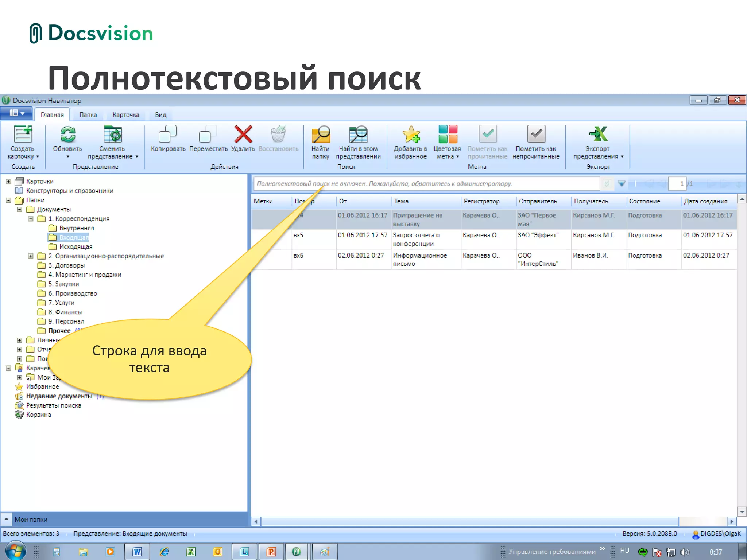
Task: Click the horizontal scrollbar left arrow
Action: tap(256, 522)
